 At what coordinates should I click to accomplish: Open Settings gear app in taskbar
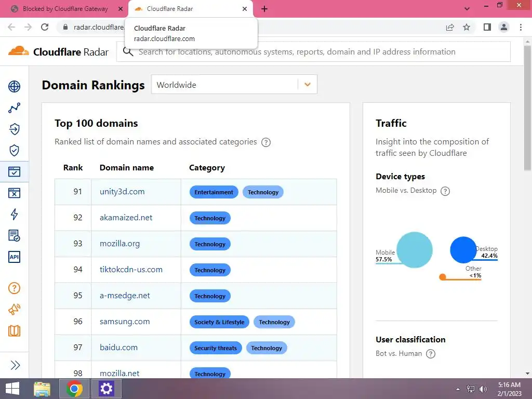point(106,389)
